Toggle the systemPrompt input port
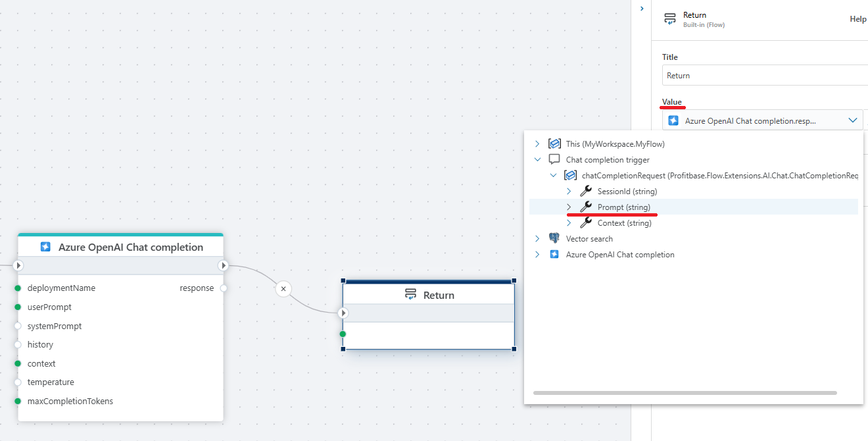The width and height of the screenshot is (868, 441). [x=18, y=326]
